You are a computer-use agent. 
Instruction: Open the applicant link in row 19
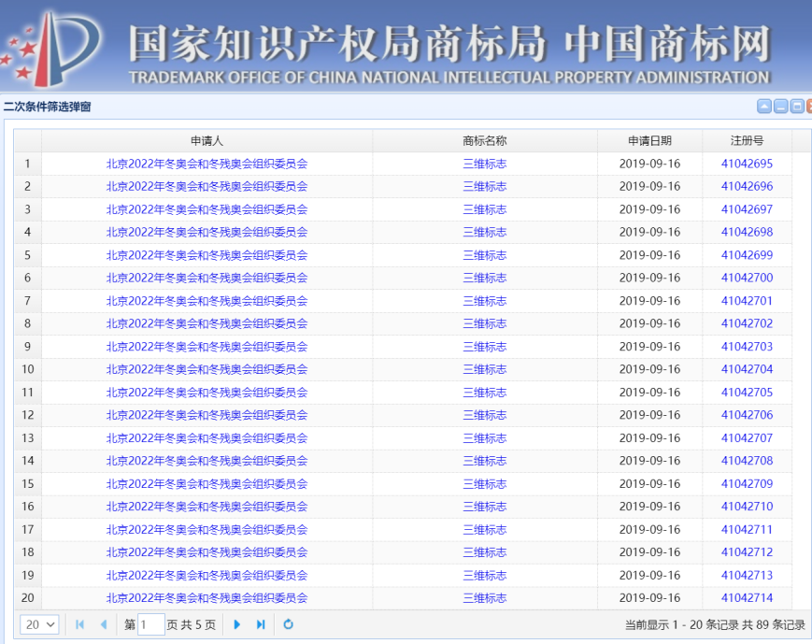click(207, 575)
